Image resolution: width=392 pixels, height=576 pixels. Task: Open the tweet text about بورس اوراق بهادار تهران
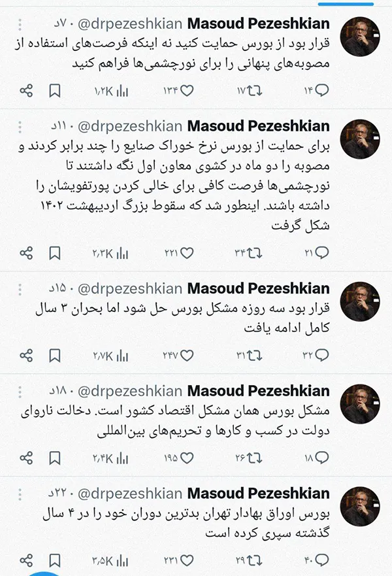click(186, 523)
